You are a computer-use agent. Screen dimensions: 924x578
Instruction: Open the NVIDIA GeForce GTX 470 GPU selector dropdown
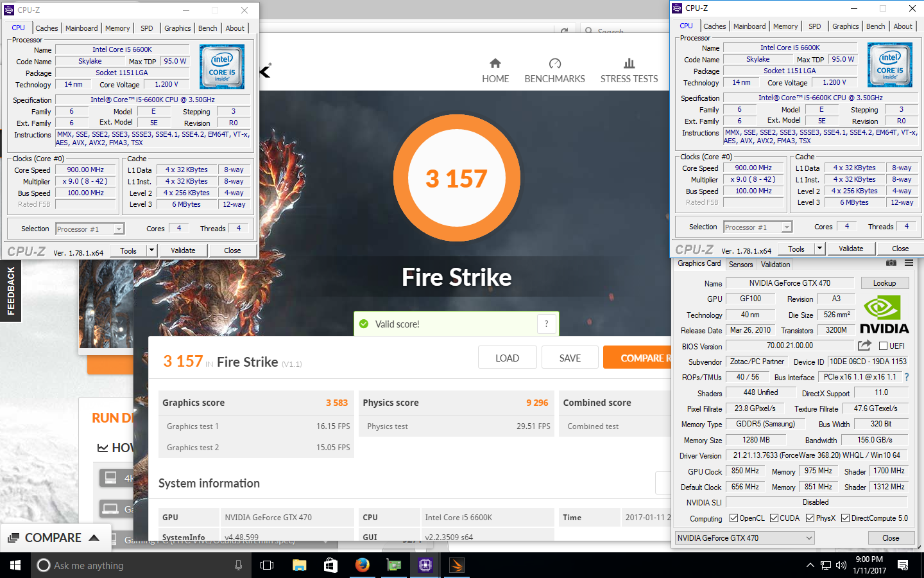point(744,538)
